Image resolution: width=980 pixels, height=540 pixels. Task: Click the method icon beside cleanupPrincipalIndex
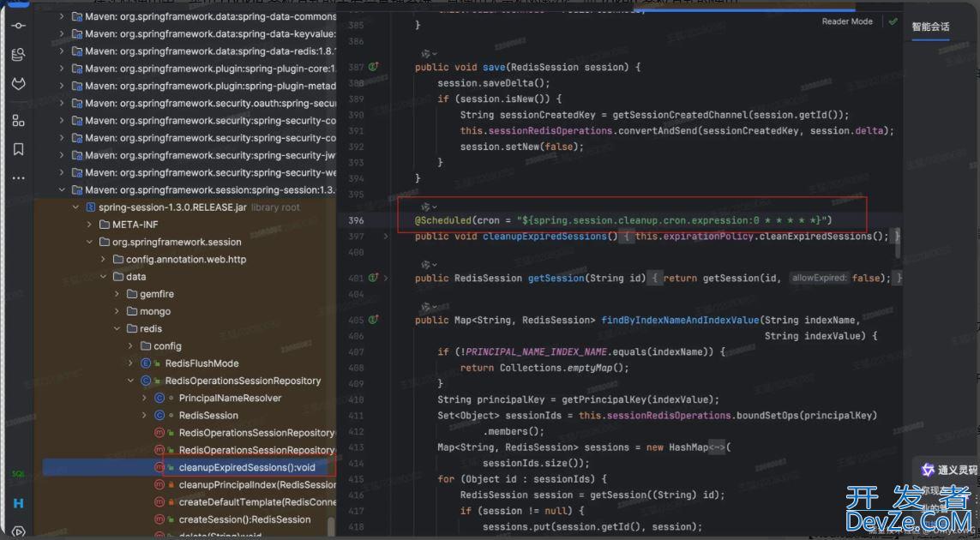[x=159, y=485]
